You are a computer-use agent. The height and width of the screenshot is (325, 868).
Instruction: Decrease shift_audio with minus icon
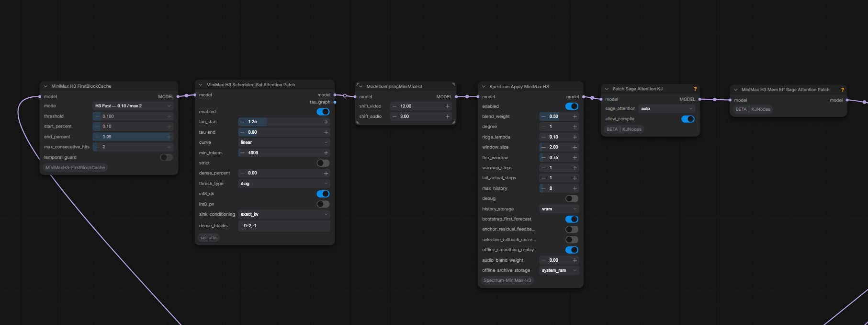point(395,116)
